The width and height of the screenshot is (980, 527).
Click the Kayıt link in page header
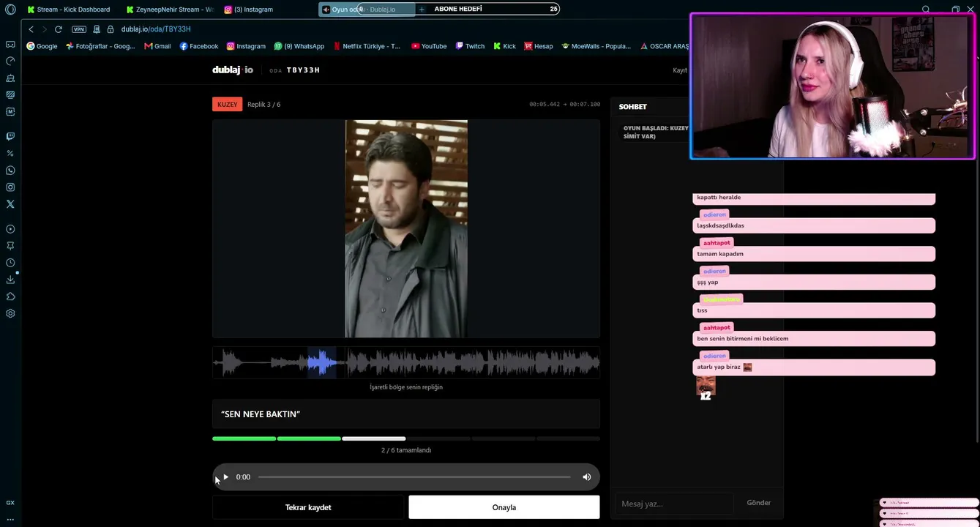coord(680,70)
